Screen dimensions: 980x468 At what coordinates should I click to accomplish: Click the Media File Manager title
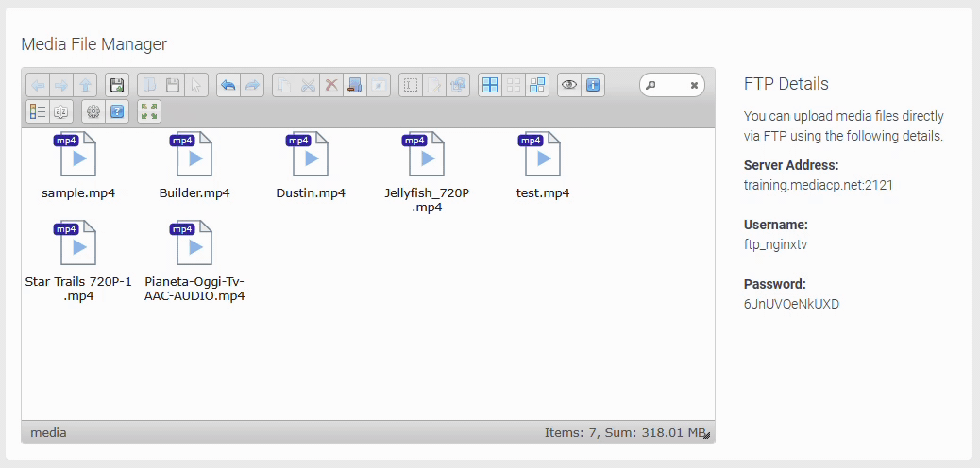(93, 43)
